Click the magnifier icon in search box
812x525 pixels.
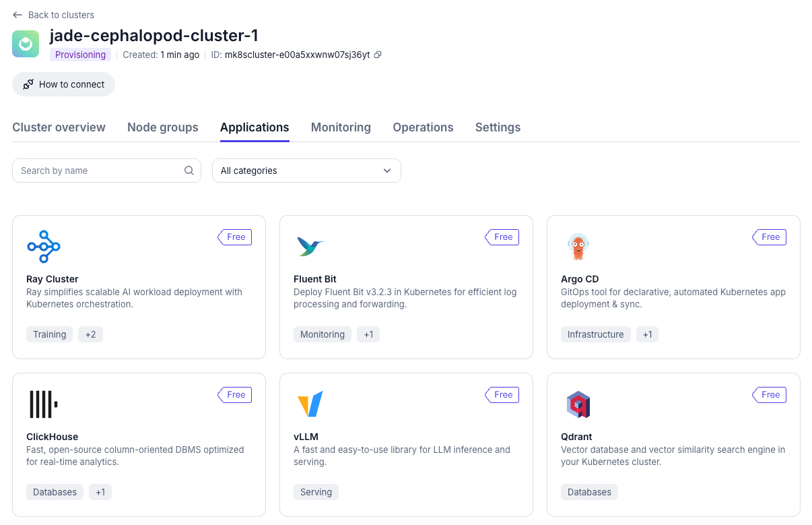click(189, 171)
